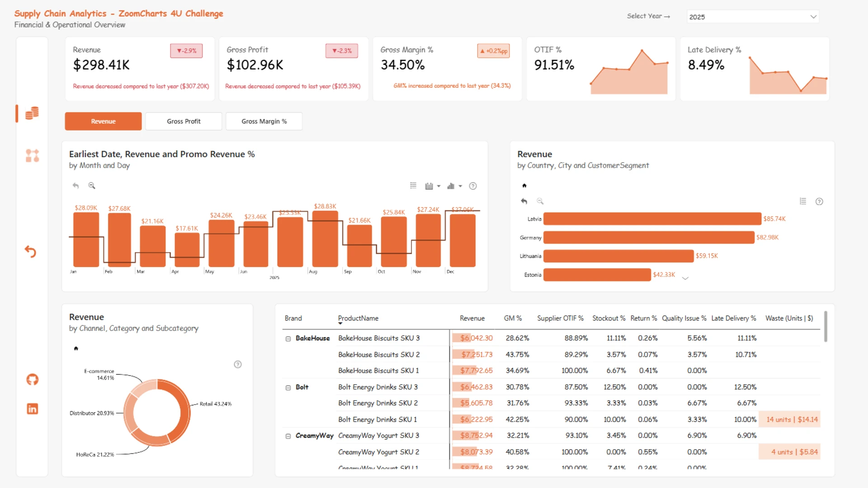Click the Late Delivery % sparkline chart
The height and width of the screenshot is (488, 868).
(788, 75)
